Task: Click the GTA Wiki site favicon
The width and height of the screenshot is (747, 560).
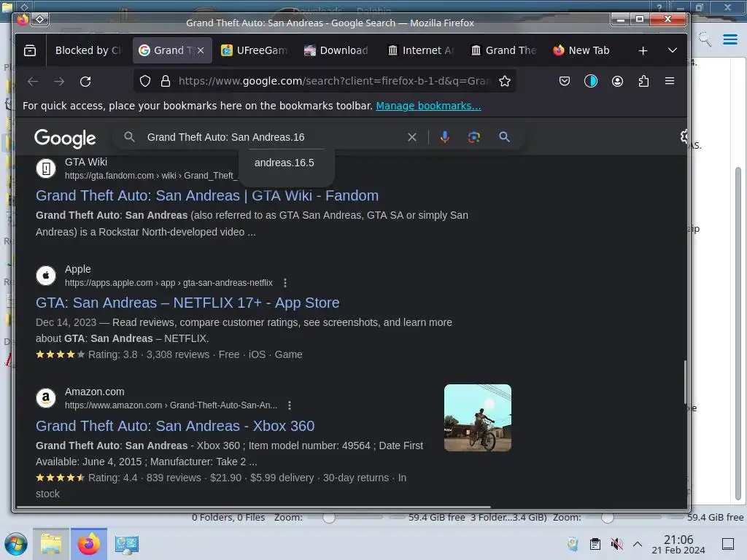Action: tap(46, 168)
